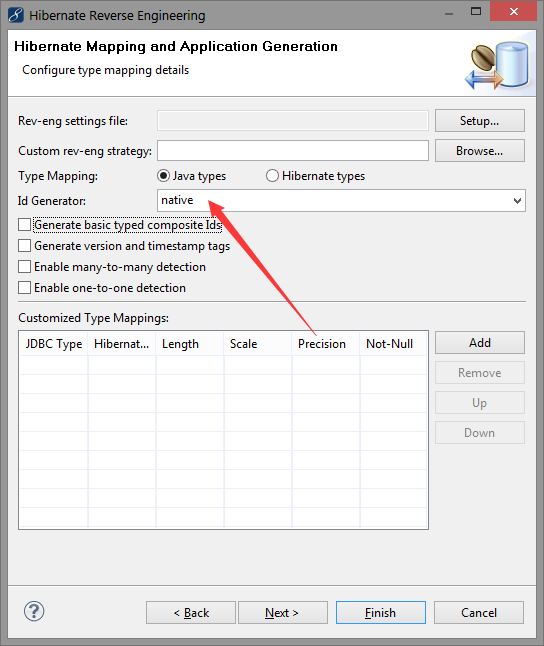Click the Setup... button
This screenshot has width=544, height=646.
coord(480,121)
